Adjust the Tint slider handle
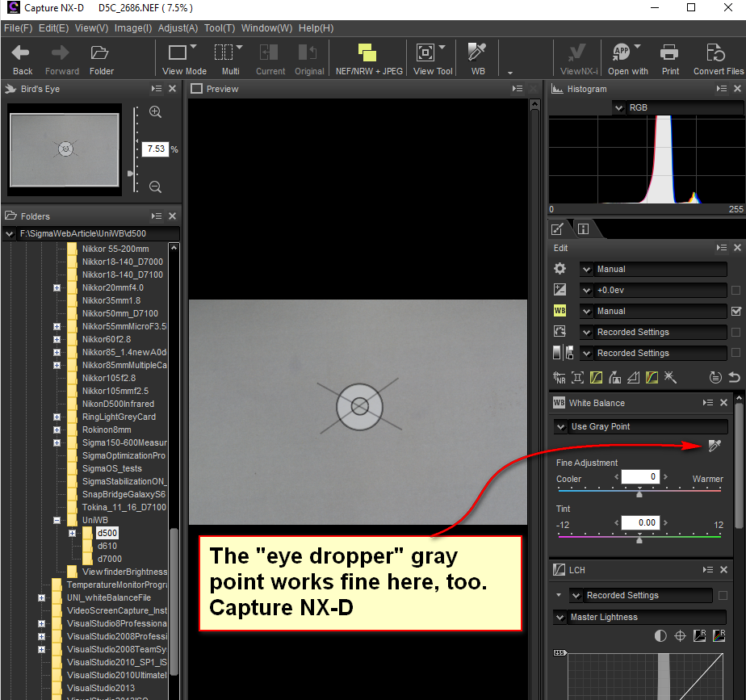 point(639,539)
